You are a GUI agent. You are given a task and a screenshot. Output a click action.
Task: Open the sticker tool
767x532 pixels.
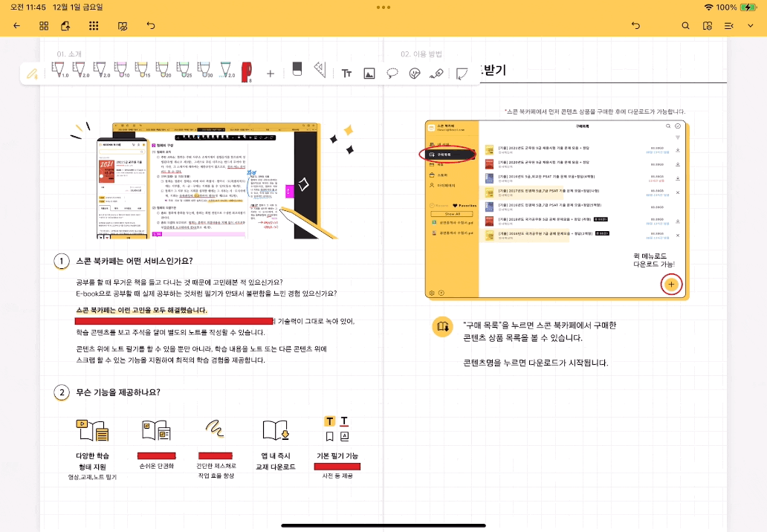(x=415, y=74)
